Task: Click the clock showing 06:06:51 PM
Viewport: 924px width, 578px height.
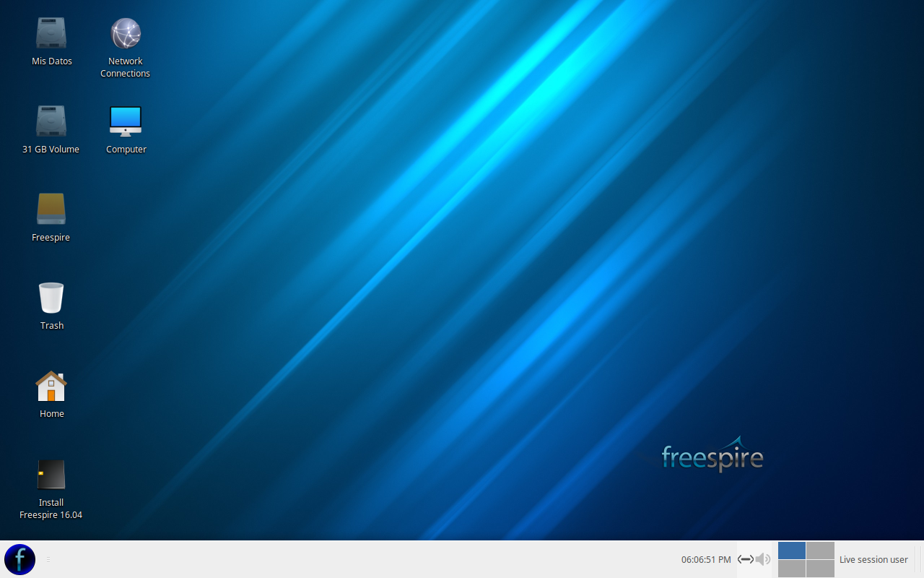Action: 706,560
